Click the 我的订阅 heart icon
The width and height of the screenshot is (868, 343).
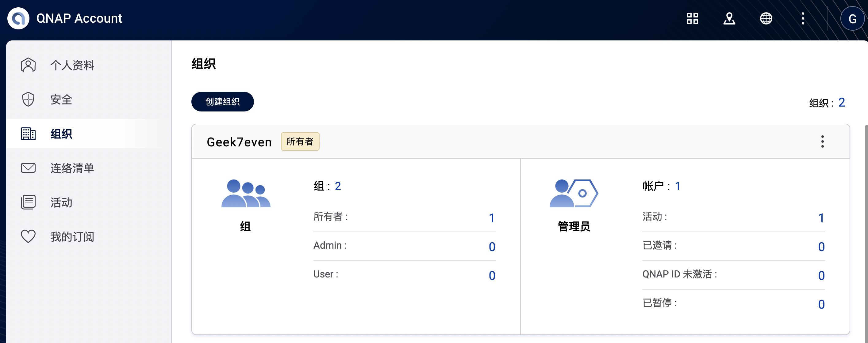tap(28, 237)
